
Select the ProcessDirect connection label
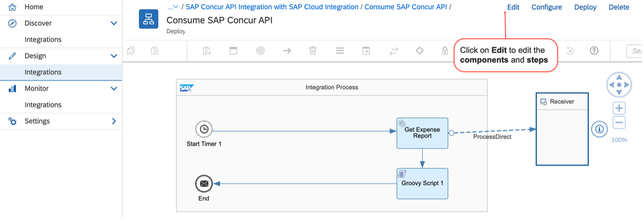pos(492,137)
